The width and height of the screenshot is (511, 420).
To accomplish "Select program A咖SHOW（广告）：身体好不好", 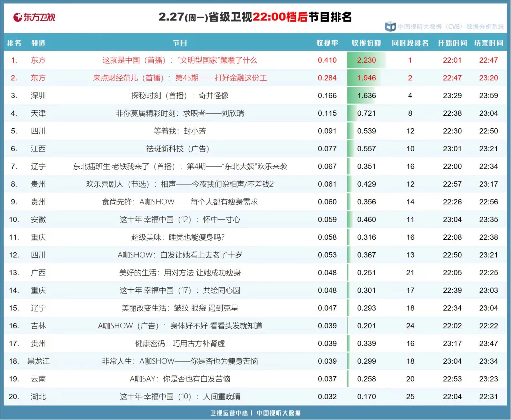I will tap(180, 326).
